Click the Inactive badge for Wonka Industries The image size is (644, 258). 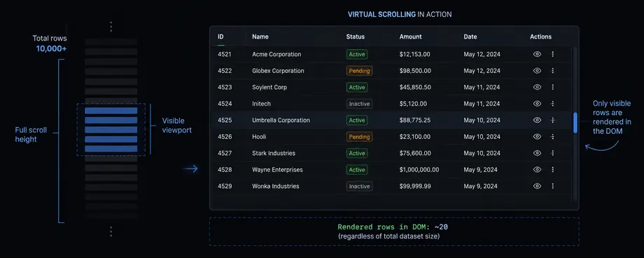click(x=359, y=186)
